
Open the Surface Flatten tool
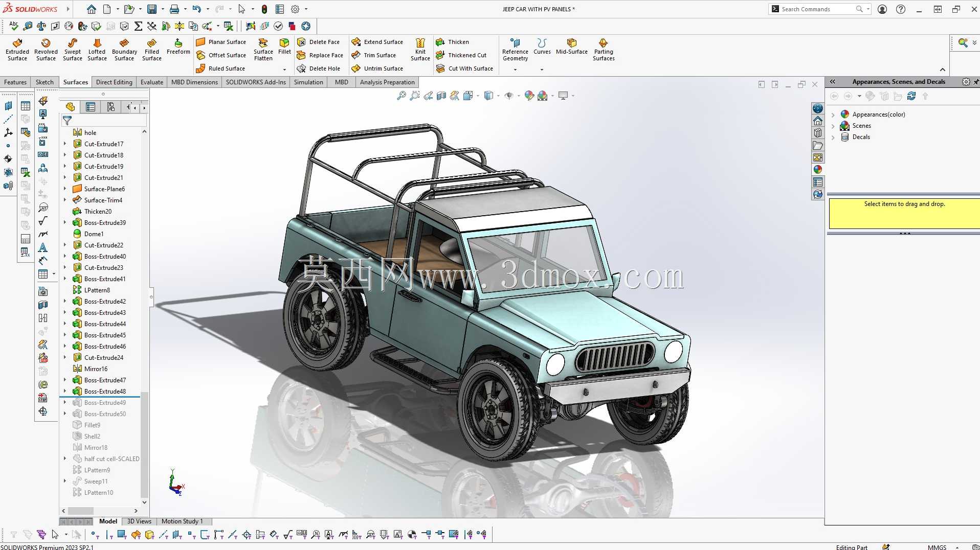(263, 50)
